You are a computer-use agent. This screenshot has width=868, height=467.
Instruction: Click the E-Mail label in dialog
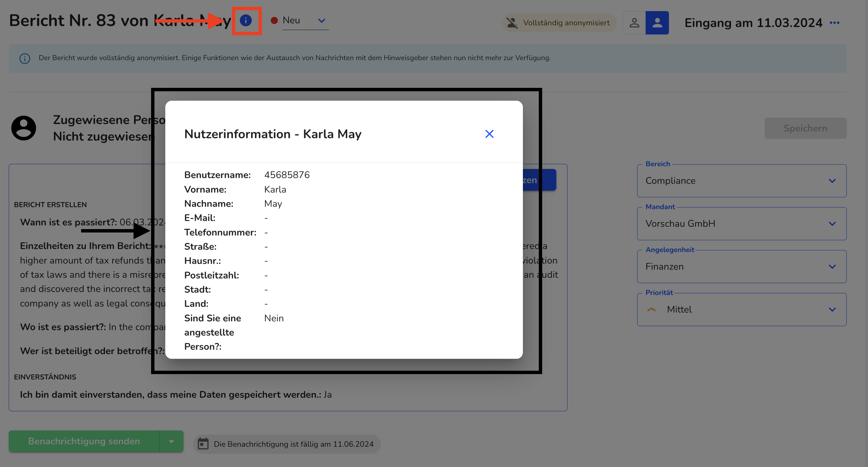coord(200,218)
